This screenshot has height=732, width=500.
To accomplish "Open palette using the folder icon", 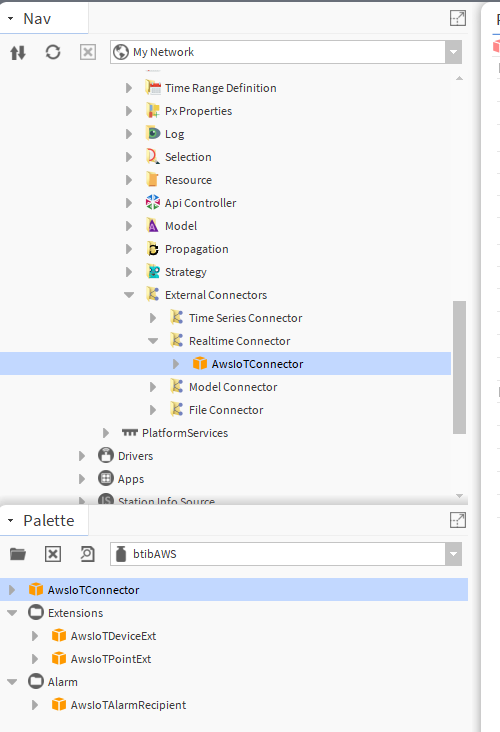I will pos(18,554).
